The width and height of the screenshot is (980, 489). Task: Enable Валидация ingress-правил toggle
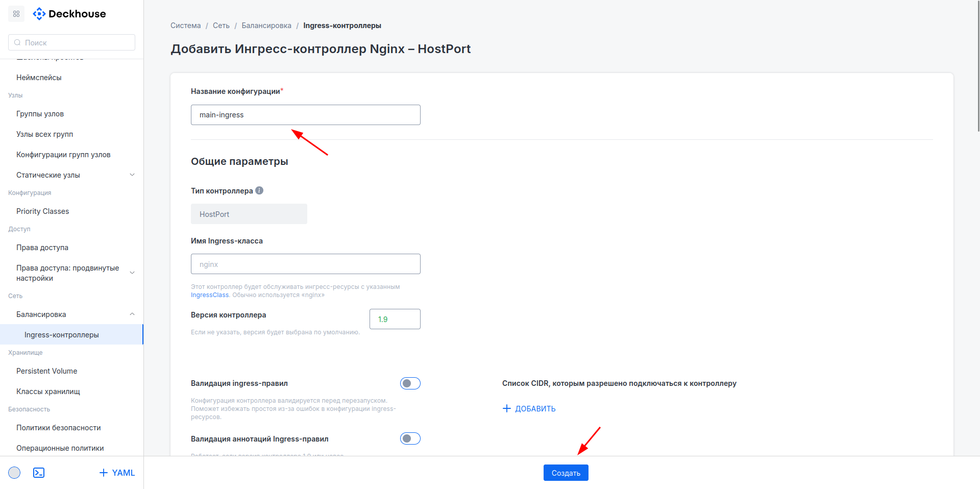[x=410, y=383]
